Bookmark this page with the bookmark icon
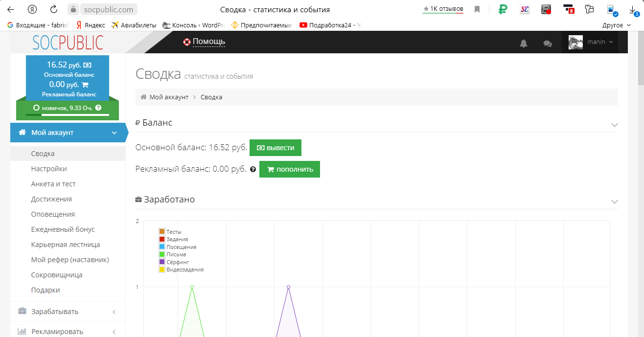 pos(477,9)
